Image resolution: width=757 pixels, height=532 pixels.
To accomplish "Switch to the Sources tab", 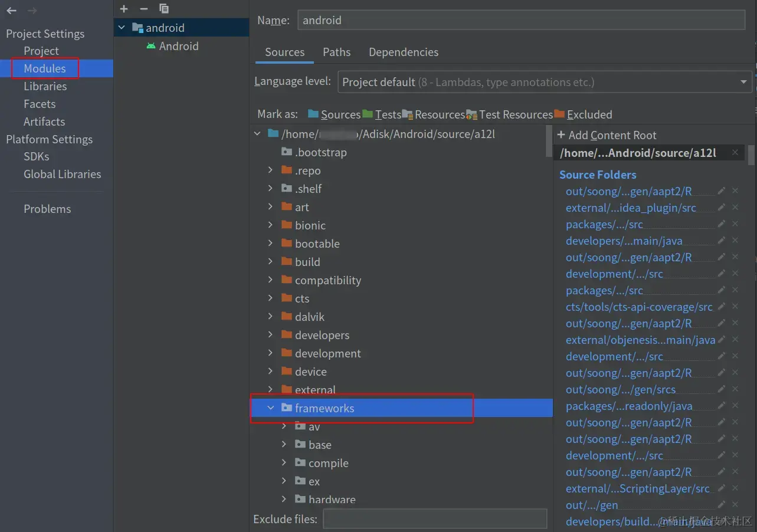I will (x=284, y=52).
